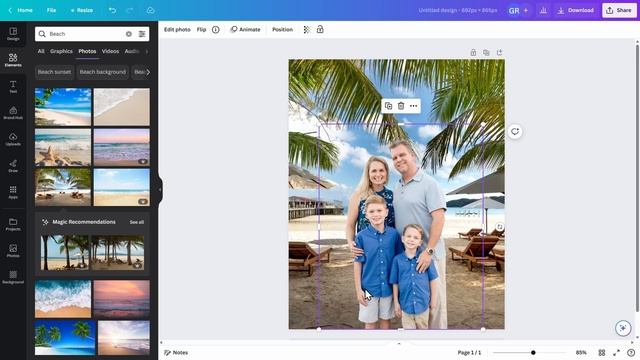640x360 pixels.
Task: Open the Notes panel
Action: tap(176, 353)
